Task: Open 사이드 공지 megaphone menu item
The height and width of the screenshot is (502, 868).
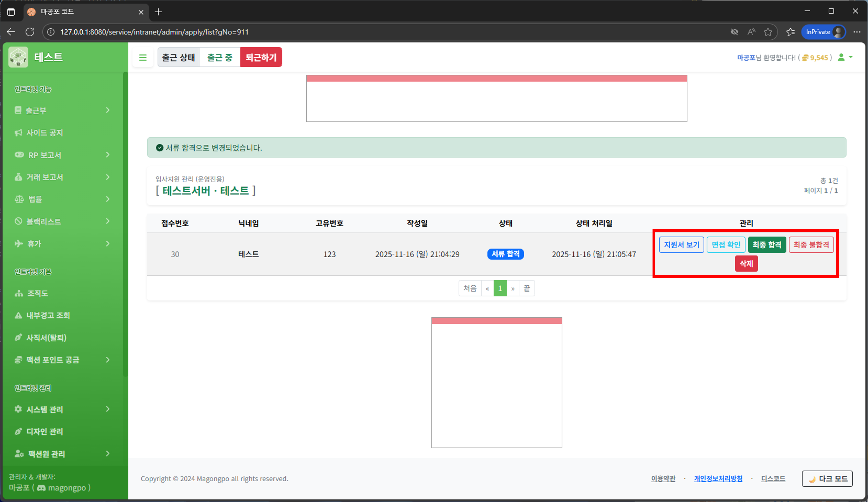Action: click(45, 133)
